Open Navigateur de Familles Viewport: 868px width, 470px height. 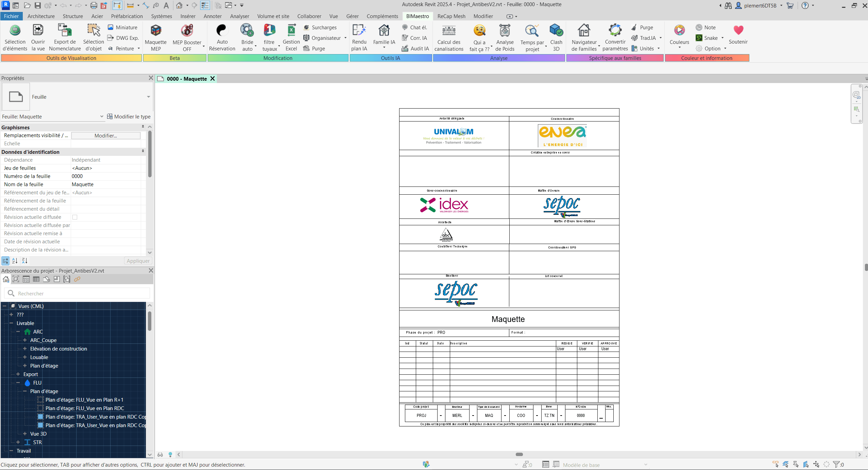point(584,37)
